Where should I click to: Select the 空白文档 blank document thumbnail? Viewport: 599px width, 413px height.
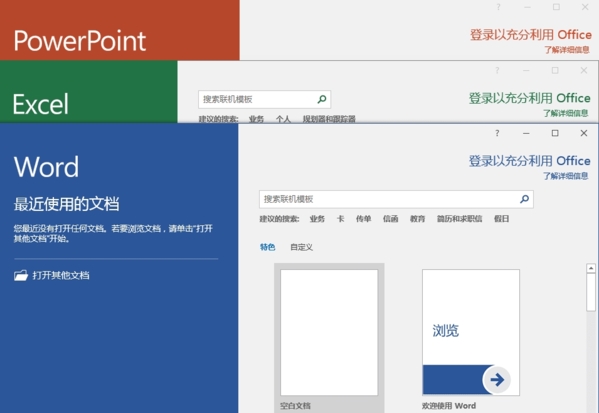coord(329,332)
